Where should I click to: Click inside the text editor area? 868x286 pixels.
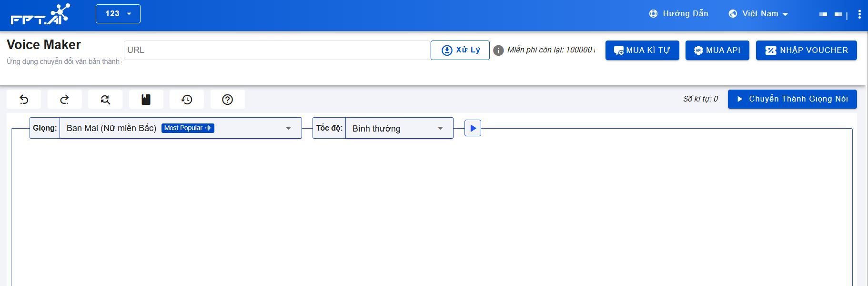click(x=432, y=210)
